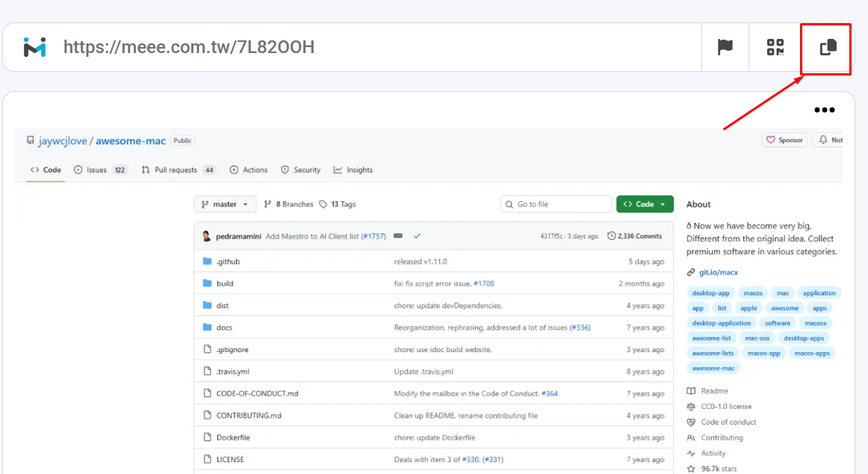Viewport: 868px width, 474px height.
Task: Select the macos topic tag
Action: pyautogui.click(x=753, y=293)
